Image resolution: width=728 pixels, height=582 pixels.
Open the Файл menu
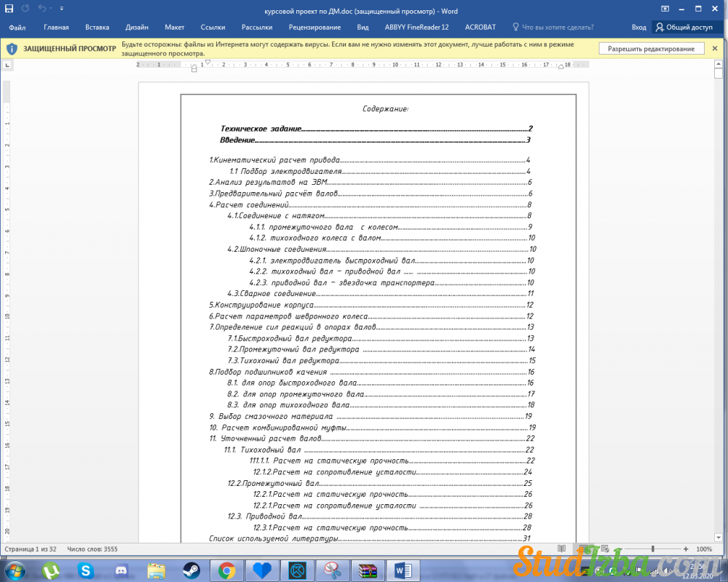coord(17,28)
